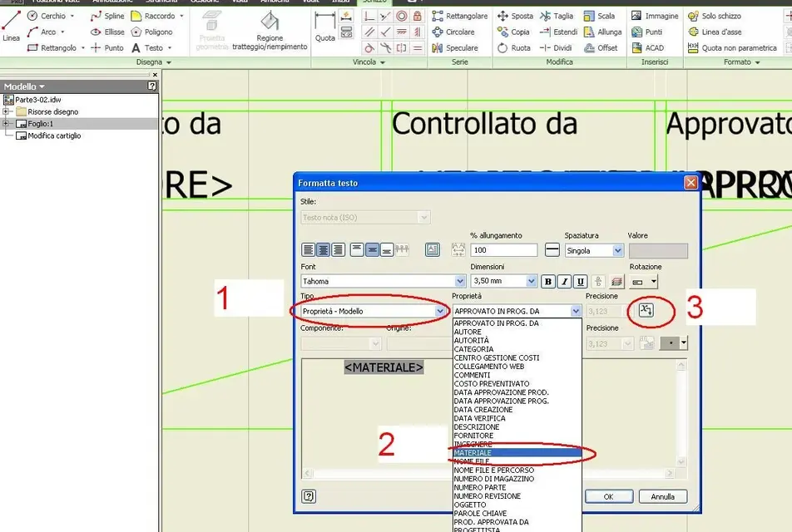The width and height of the screenshot is (792, 532).
Task: Select the Sposta move tool
Action: (x=515, y=16)
